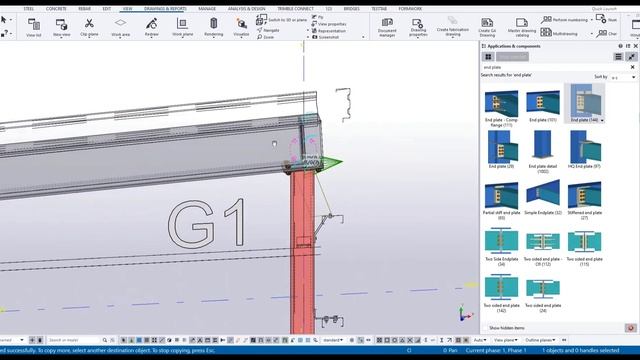Open the FORMWORK ribbon tab

point(410,9)
